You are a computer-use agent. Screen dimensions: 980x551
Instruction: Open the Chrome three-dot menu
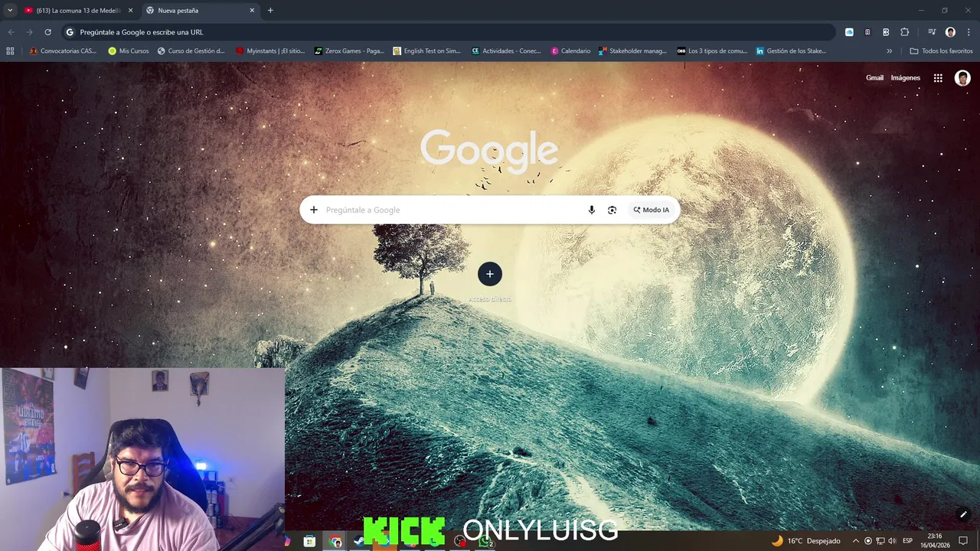tap(968, 32)
